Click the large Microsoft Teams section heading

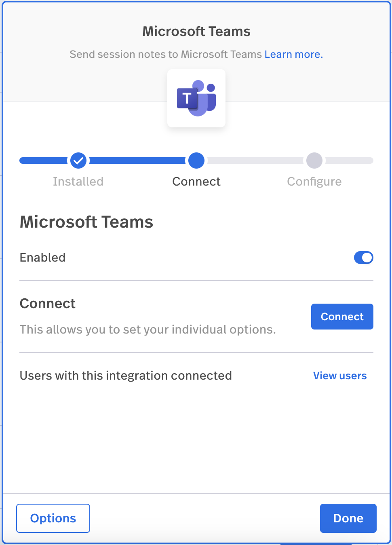[x=86, y=222]
